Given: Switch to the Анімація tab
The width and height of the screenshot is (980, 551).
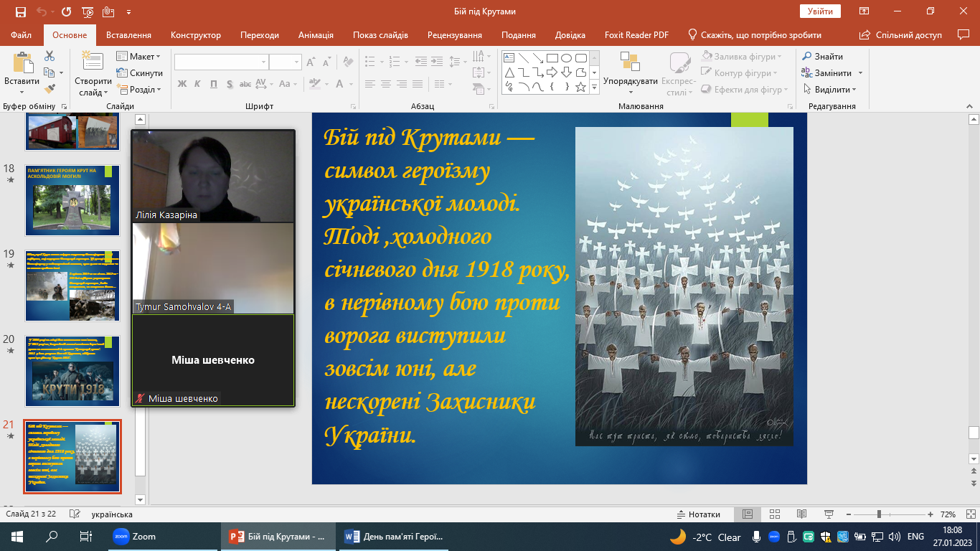Looking at the screenshot, I should pyautogui.click(x=316, y=35).
